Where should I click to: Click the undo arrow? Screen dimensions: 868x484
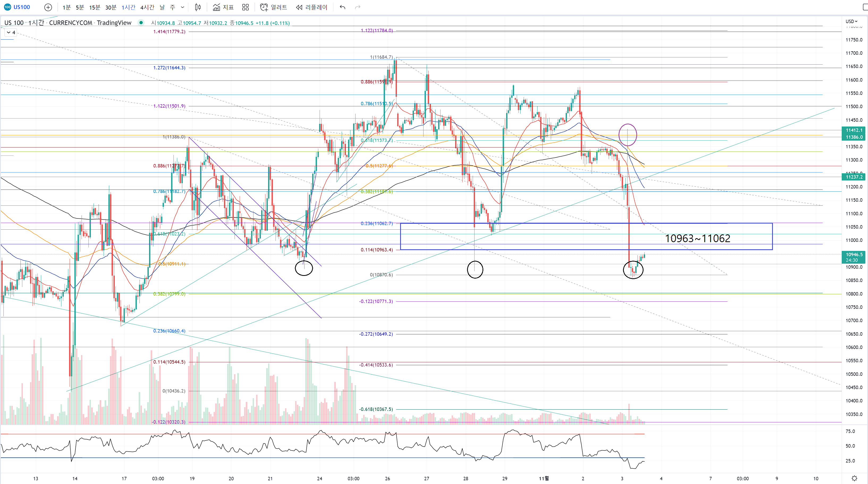342,7
